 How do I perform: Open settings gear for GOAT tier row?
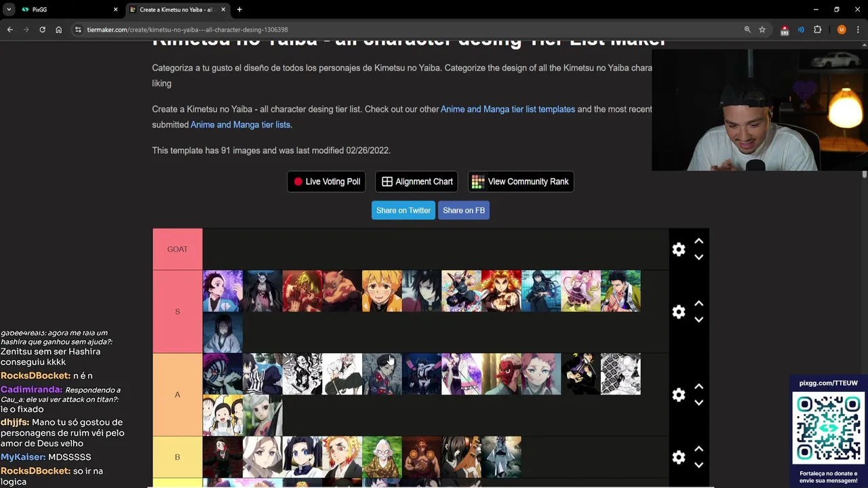click(678, 249)
